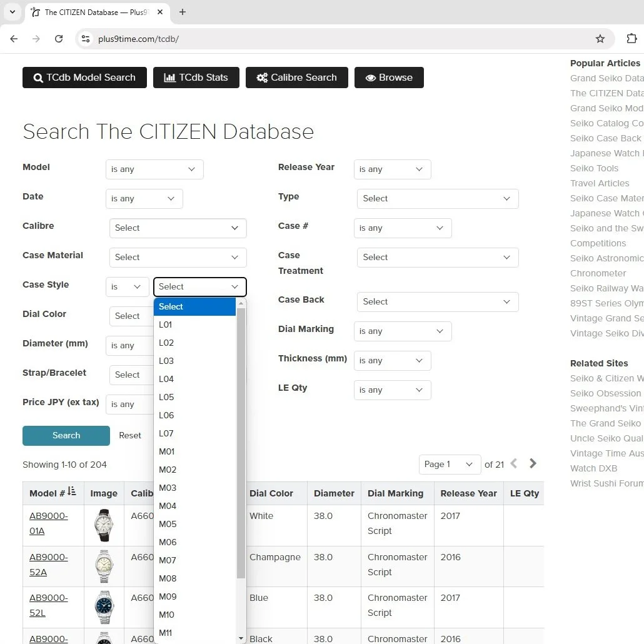The image size is (644, 644).
Task: Expand Case Back select dropdown
Action: point(438,302)
